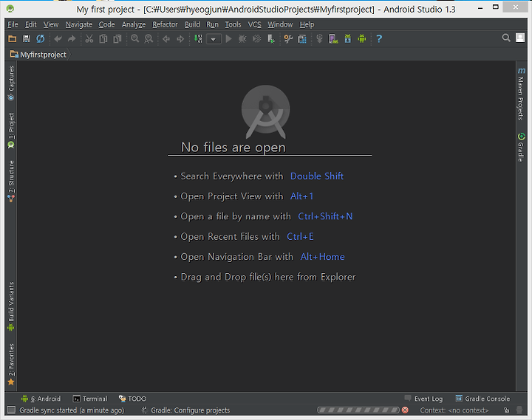Open Search Everywhere with the magnifier at right

coord(506,38)
